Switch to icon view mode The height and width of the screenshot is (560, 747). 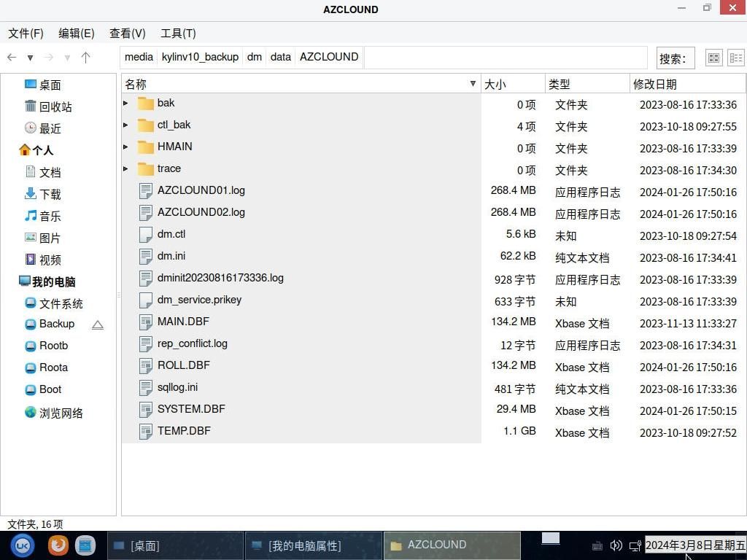(x=713, y=58)
